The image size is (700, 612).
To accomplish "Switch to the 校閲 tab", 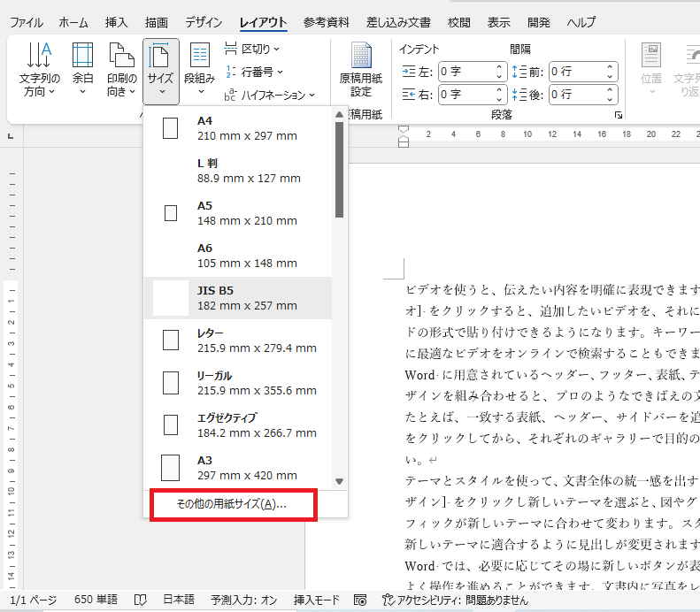I will click(x=459, y=22).
